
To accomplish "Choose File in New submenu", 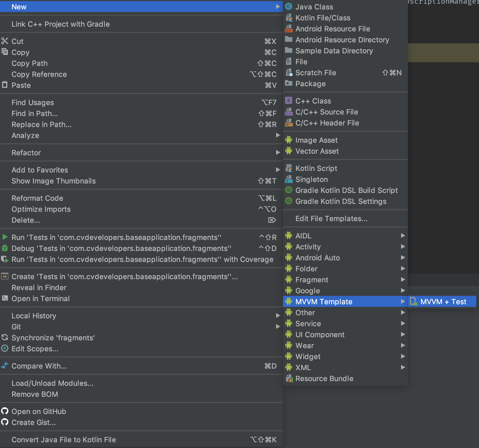I will click(345, 62).
